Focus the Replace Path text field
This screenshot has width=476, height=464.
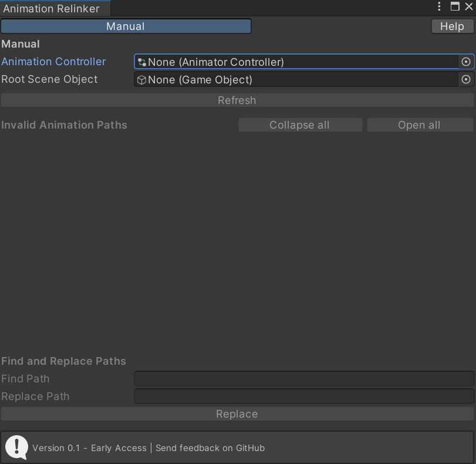(304, 396)
